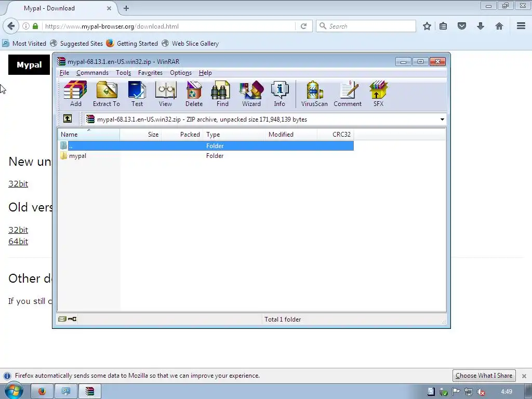This screenshot has width=532, height=399.
Task: Click the Choose What I Share button
Action: (484, 376)
